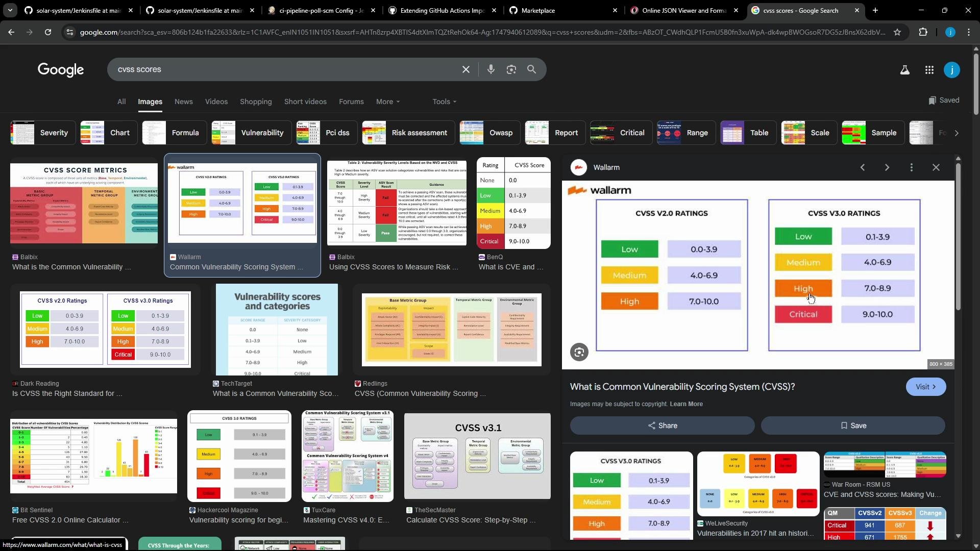
Task: Filter by Critical chip
Action: (x=621, y=133)
